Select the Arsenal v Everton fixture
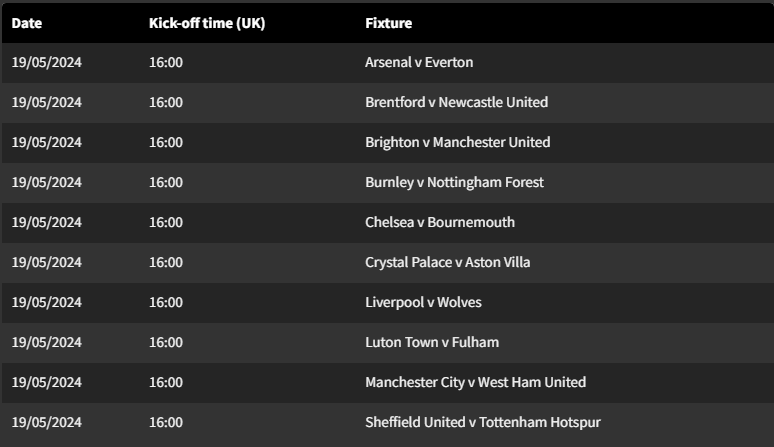 coord(419,62)
